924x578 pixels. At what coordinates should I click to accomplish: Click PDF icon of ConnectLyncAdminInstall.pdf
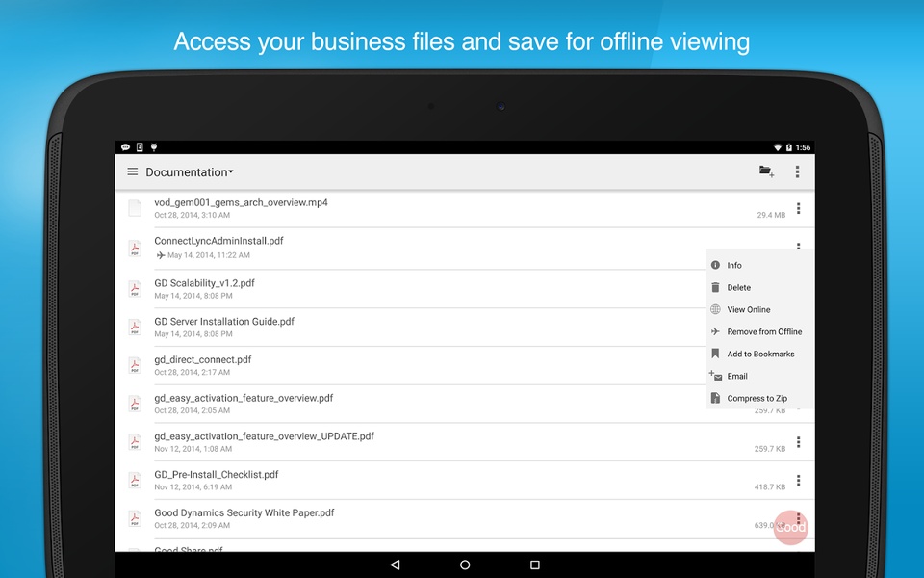tap(135, 249)
